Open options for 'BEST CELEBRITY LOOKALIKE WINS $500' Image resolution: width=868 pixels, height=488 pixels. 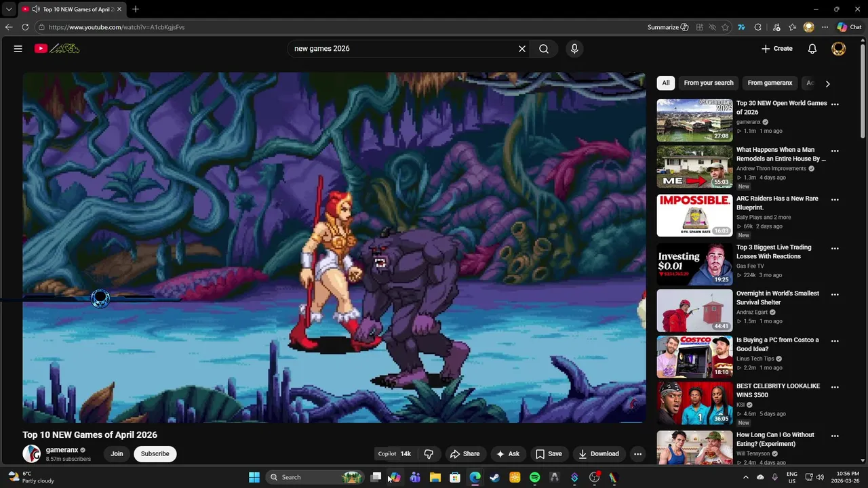(835, 387)
